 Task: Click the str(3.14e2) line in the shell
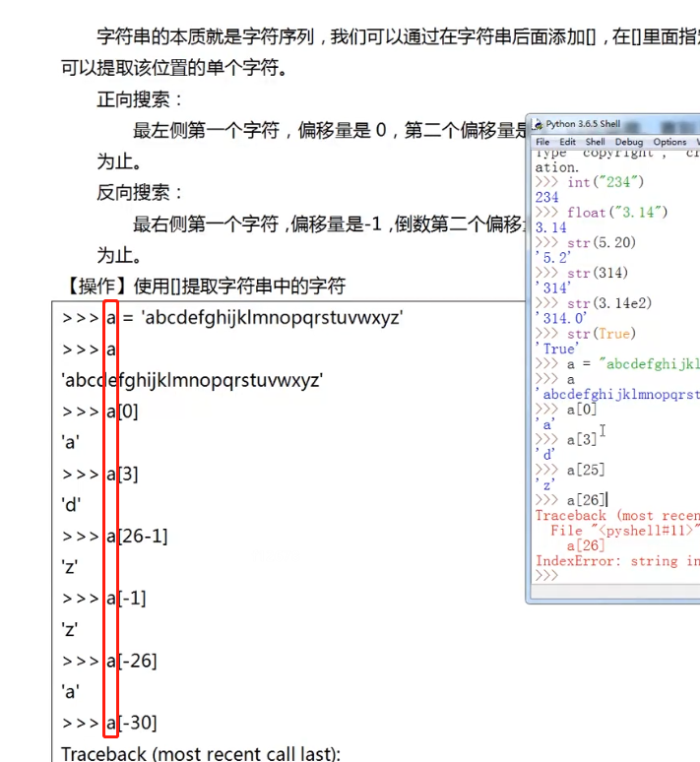pyautogui.click(x=593, y=303)
